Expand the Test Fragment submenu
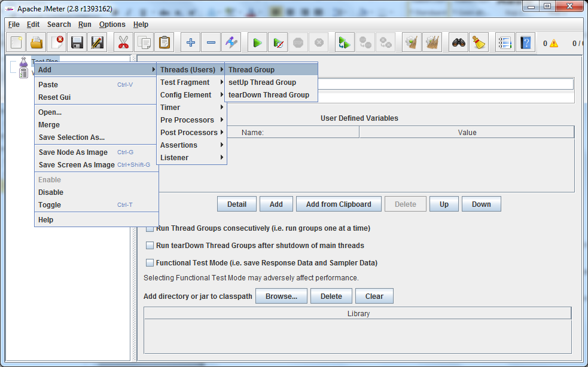This screenshot has width=588, height=367. [191, 82]
